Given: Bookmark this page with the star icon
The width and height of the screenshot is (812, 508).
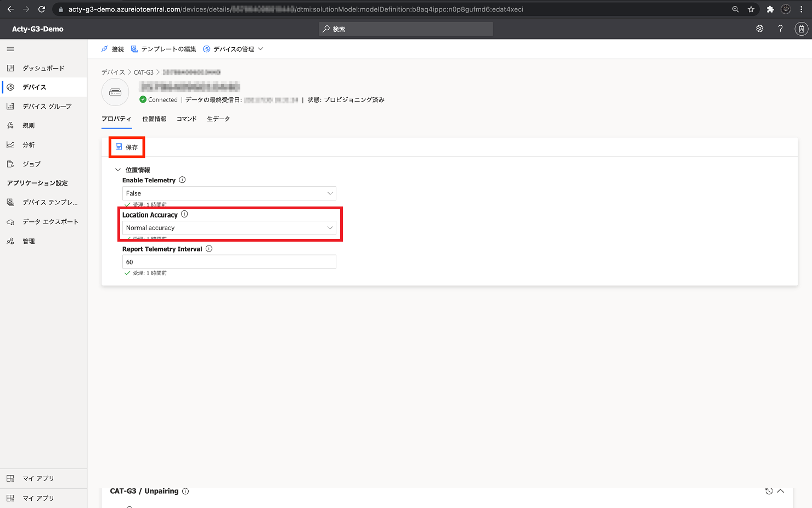Looking at the screenshot, I should click(751, 9).
